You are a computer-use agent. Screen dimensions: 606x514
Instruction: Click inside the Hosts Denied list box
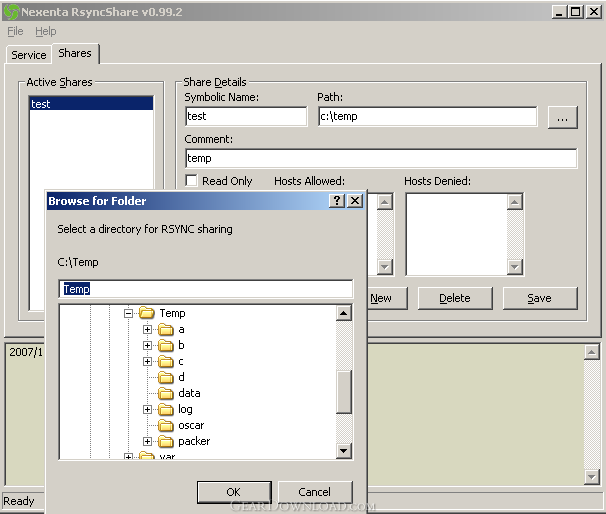pos(456,234)
